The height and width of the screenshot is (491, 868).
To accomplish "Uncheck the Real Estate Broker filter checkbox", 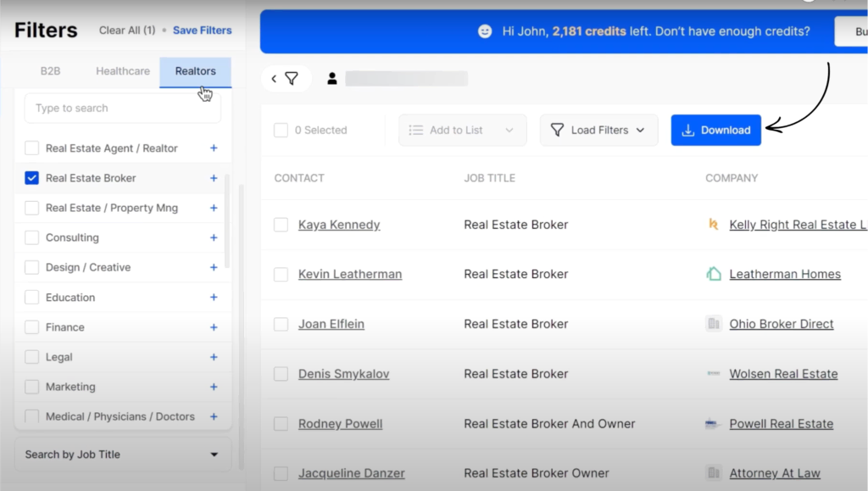I will click(x=32, y=178).
